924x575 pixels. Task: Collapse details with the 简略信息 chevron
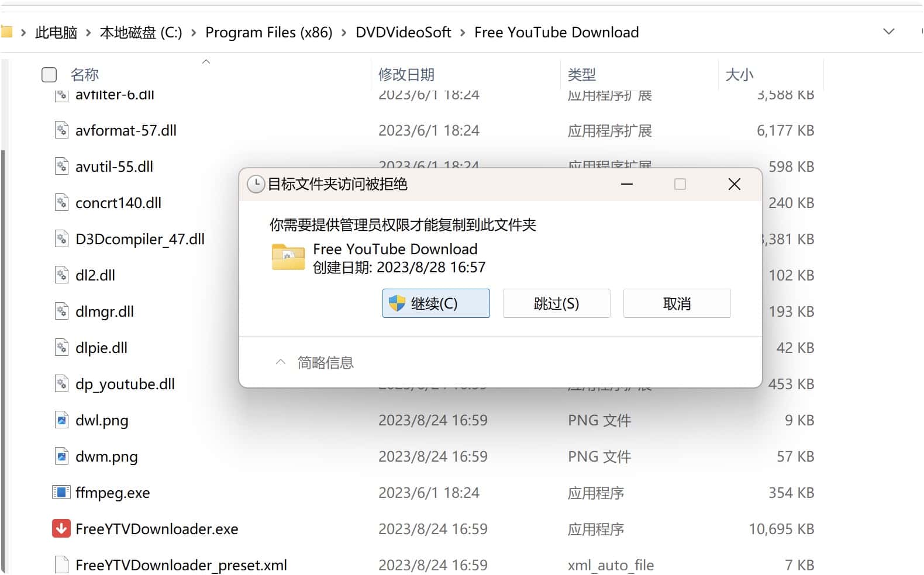click(281, 362)
